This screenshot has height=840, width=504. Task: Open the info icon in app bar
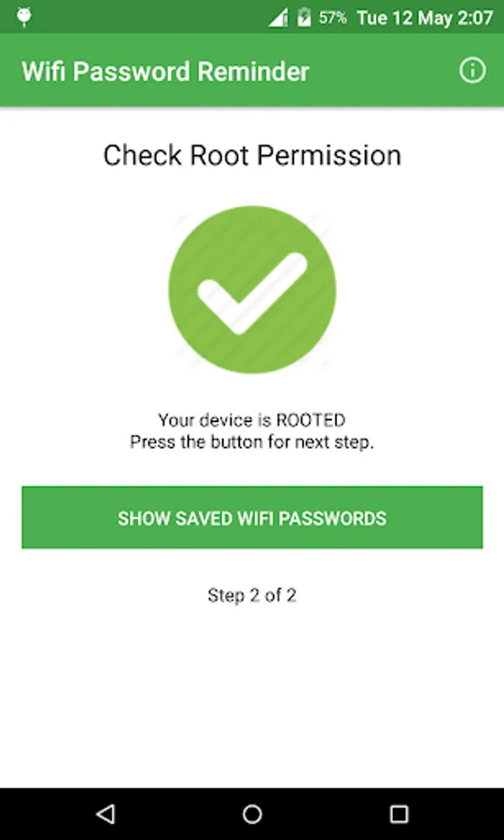pyautogui.click(x=472, y=71)
